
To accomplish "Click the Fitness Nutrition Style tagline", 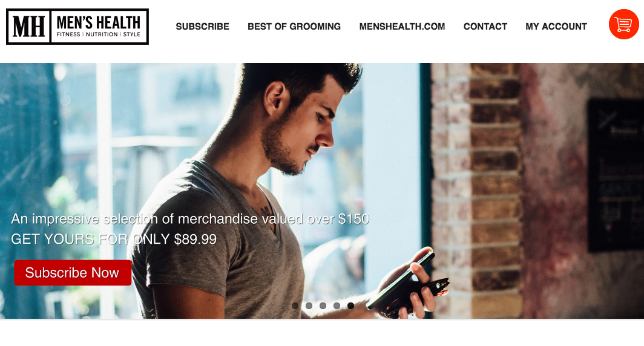I will pos(99,34).
